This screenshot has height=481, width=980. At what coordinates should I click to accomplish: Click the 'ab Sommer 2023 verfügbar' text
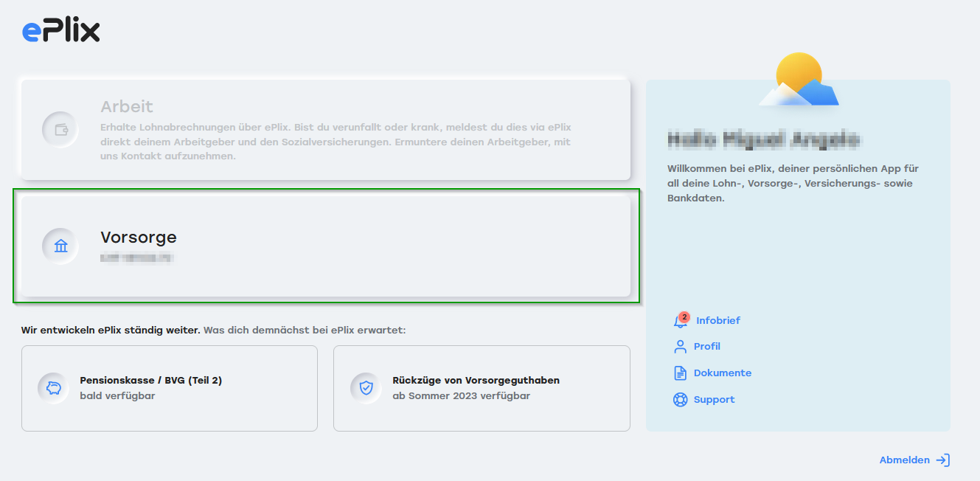[x=461, y=396]
